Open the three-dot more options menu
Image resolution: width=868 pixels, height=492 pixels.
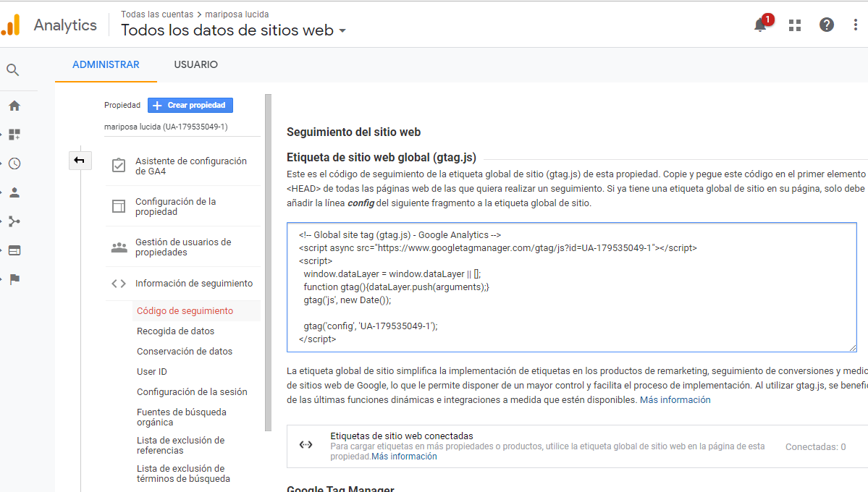[855, 25]
